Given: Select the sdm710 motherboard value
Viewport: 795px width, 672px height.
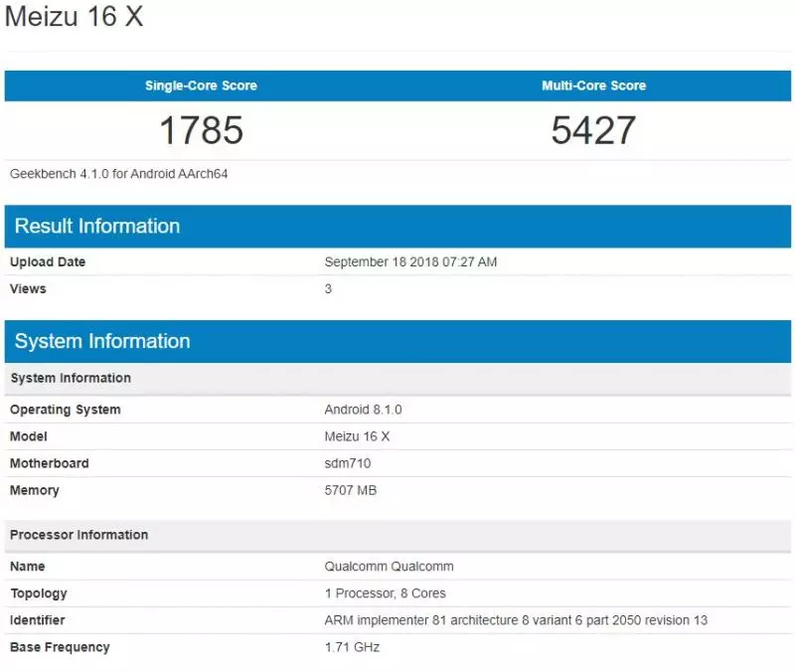Looking at the screenshot, I should pos(348,463).
